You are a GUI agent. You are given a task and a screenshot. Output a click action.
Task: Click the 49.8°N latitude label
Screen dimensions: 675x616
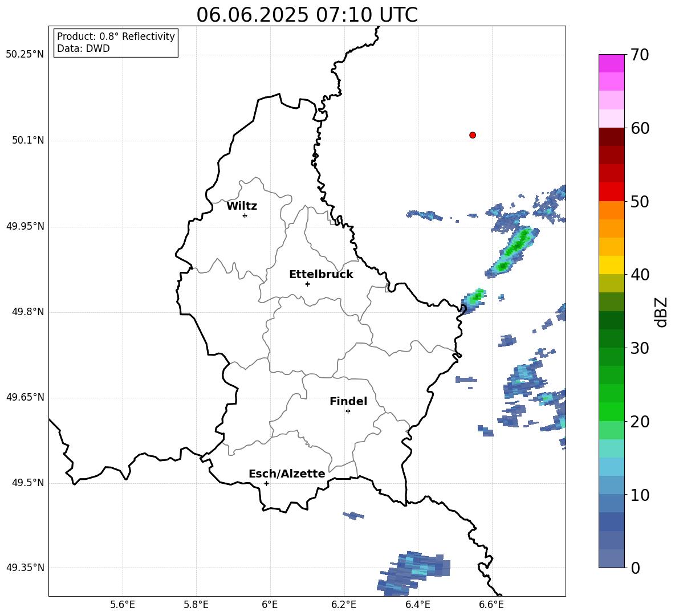pos(28,312)
